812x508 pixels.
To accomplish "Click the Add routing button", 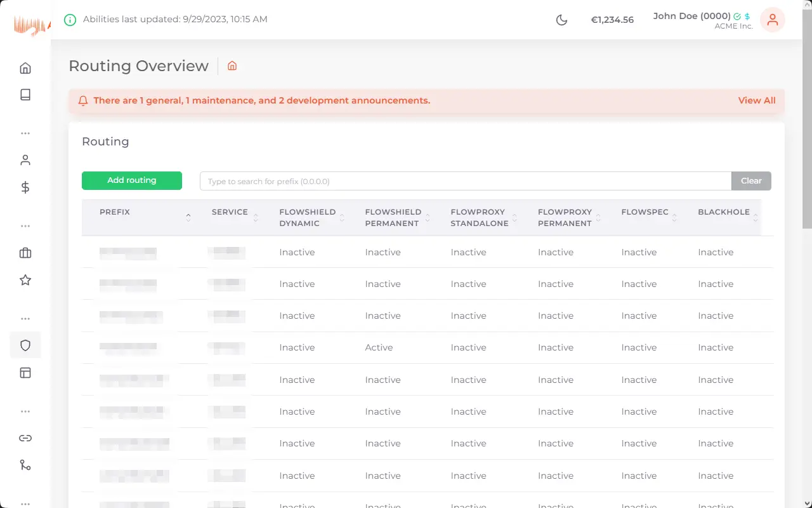I will (132, 180).
